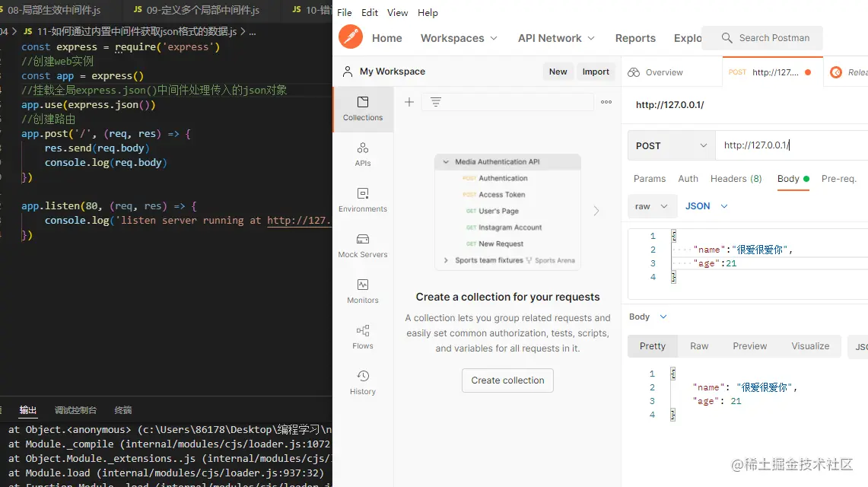Open the Overview tab
This screenshot has width=868, height=487.
[672, 72]
